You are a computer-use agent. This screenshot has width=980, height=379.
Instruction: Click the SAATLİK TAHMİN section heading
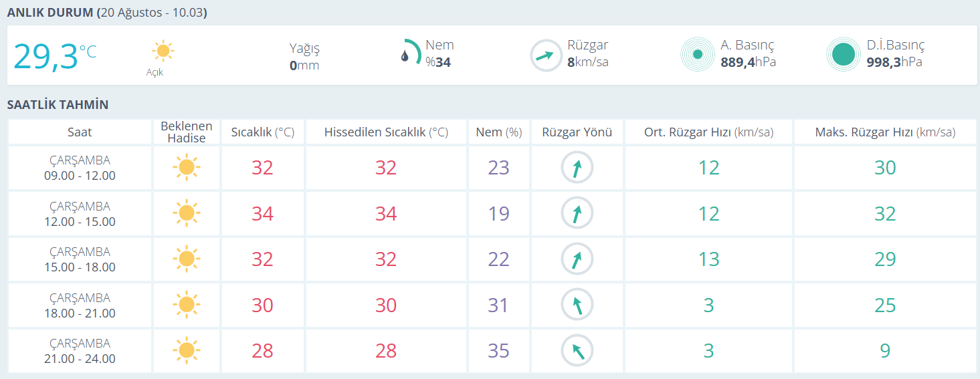pyautogui.click(x=58, y=105)
